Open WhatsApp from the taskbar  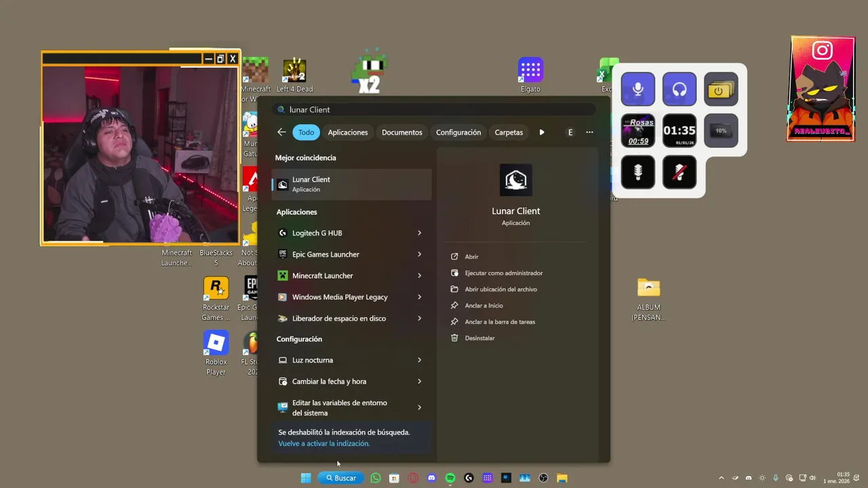click(376, 478)
